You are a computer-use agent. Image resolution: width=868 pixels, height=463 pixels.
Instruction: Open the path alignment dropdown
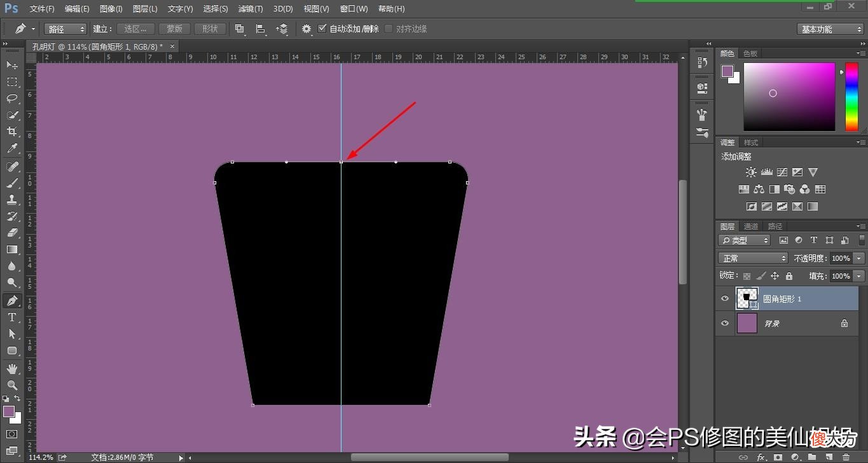pyautogui.click(x=261, y=29)
